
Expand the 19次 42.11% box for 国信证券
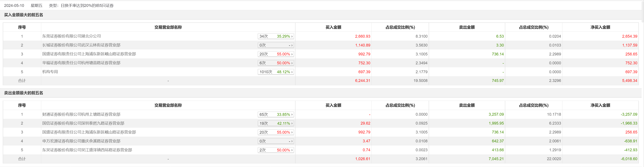point(276,123)
